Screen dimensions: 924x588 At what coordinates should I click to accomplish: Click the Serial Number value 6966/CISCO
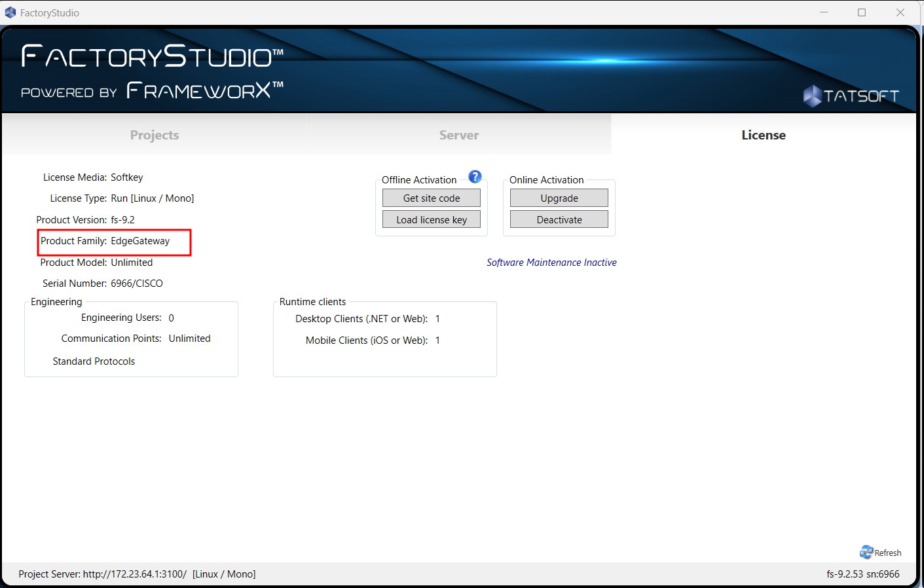pos(137,284)
